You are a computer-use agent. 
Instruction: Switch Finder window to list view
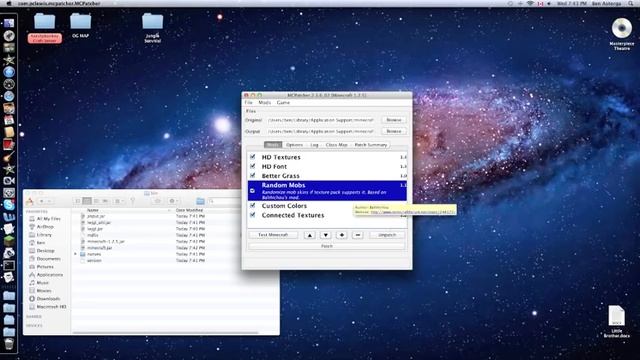coord(87,201)
